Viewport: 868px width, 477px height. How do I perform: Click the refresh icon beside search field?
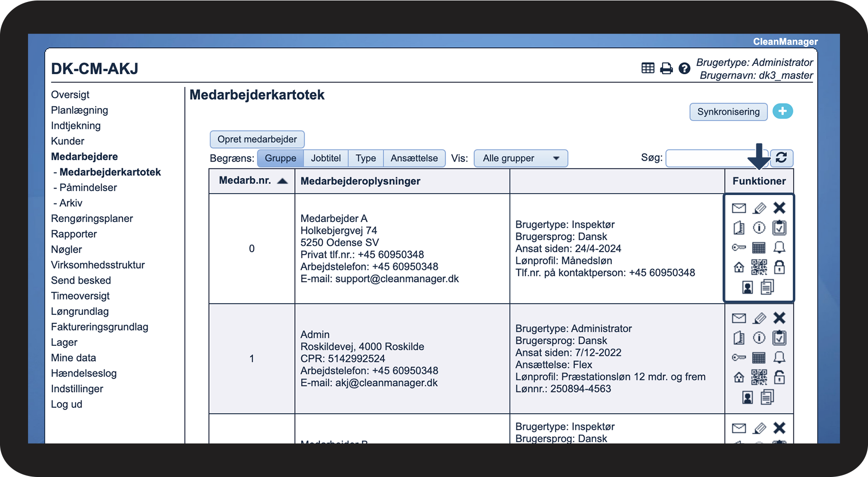[782, 158]
